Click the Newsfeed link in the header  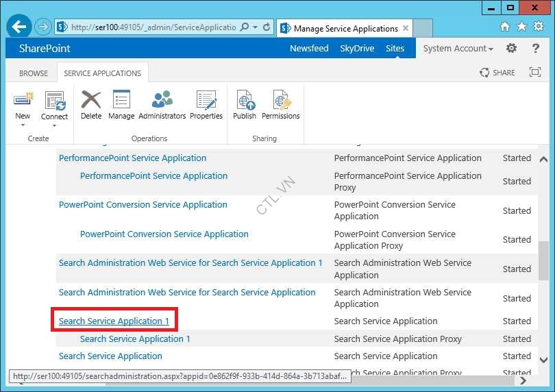[x=309, y=49]
